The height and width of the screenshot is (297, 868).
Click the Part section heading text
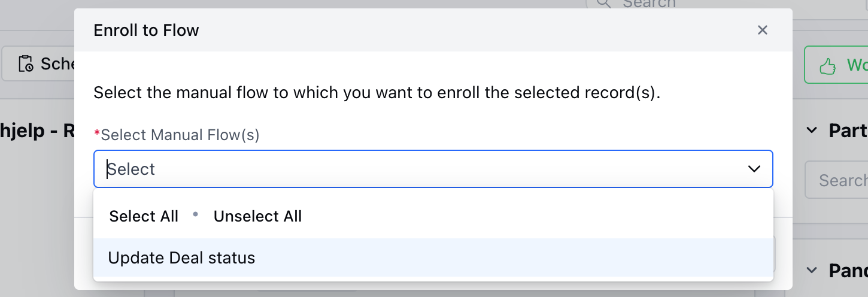[x=848, y=131]
